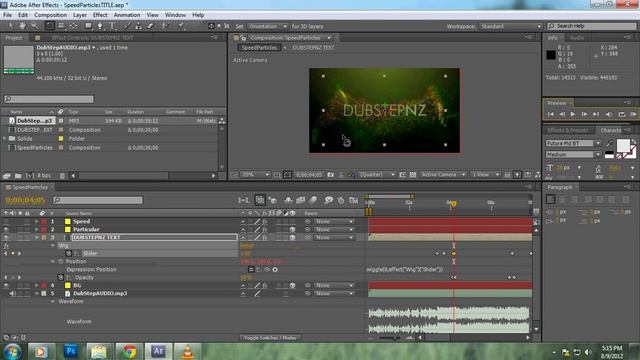Viewport: 640px width, 360px height.
Task: Select DUBSTEPNZ TEXT composition in Project panel
Action: (x=35, y=130)
